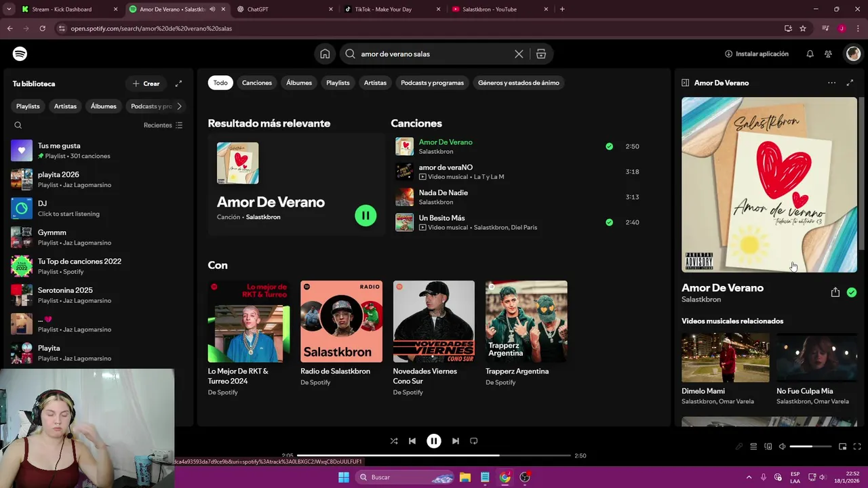The height and width of the screenshot is (488, 868).
Task: Open the Crear dropdown button
Action: pyautogui.click(x=146, y=83)
